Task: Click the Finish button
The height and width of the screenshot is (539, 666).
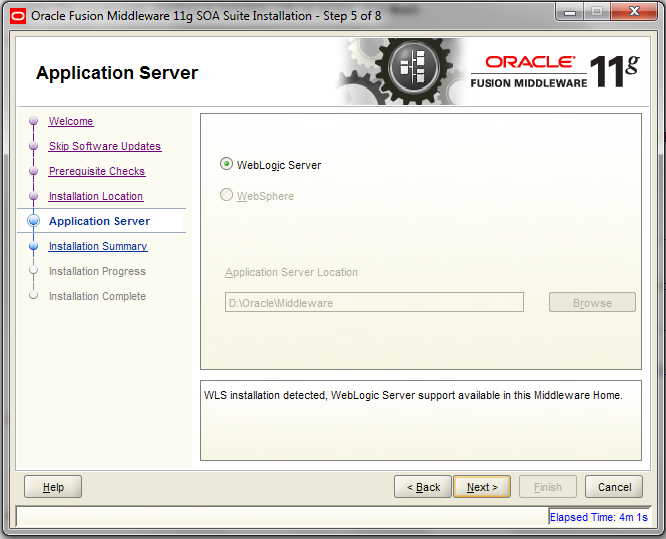Action: pyautogui.click(x=548, y=487)
